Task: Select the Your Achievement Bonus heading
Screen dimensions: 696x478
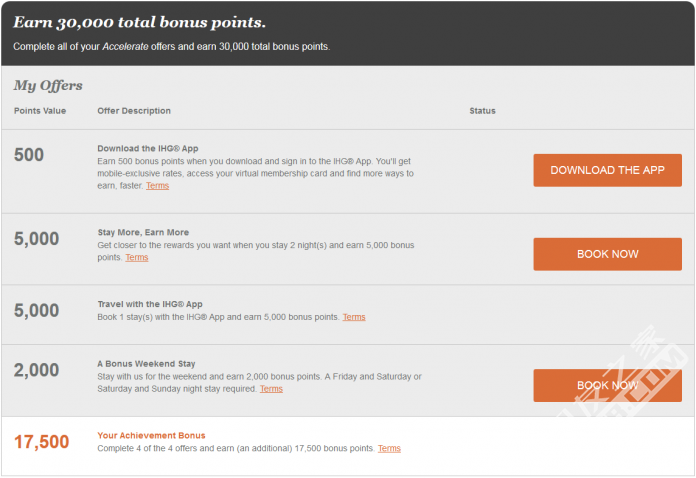Action: point(151,435)
